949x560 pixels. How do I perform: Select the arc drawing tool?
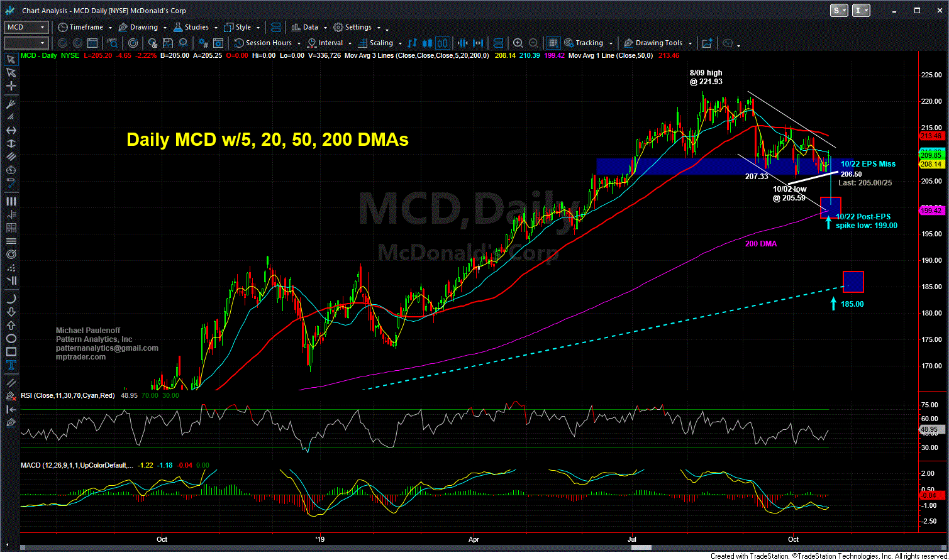pyautogui.click(x=11, y=300)
